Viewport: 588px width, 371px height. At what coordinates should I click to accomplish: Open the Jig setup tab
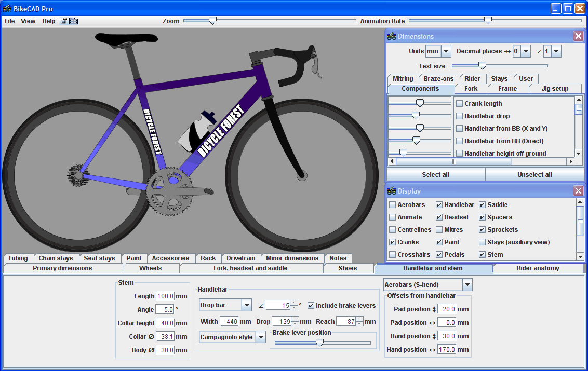[x=555, y=89]
